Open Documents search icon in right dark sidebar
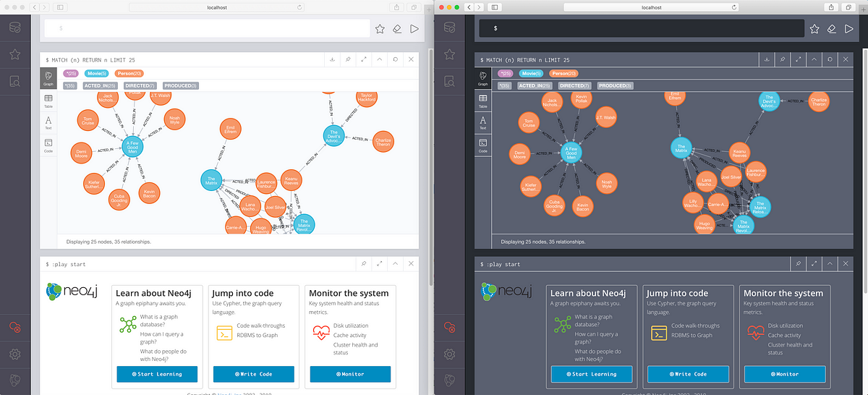Screen dimensions: 868x395 pyautogui.click(x=449, y=81)
